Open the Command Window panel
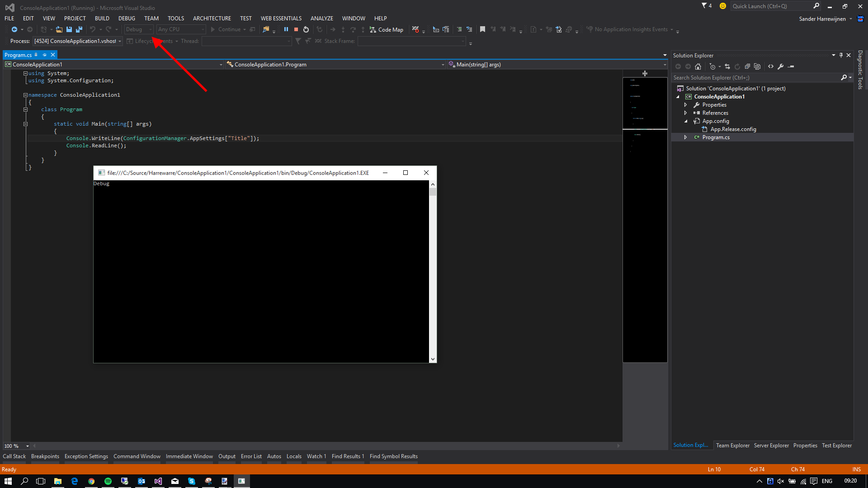Image resolution: width=868 pixels, height=488 pixels. click(136, 456)
